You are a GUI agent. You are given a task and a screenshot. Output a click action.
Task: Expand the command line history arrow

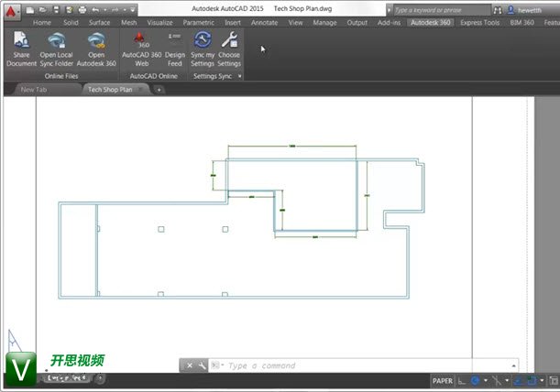tap(512, 365)
